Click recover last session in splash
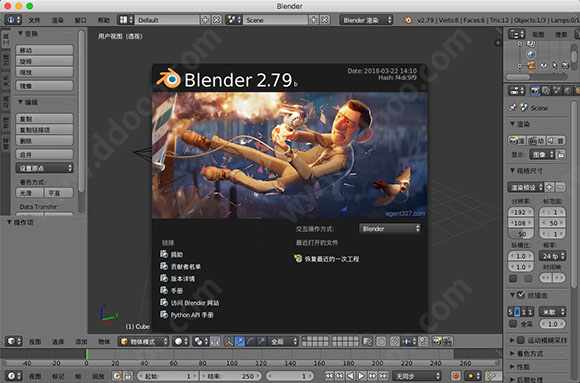 tap(327, 259)
